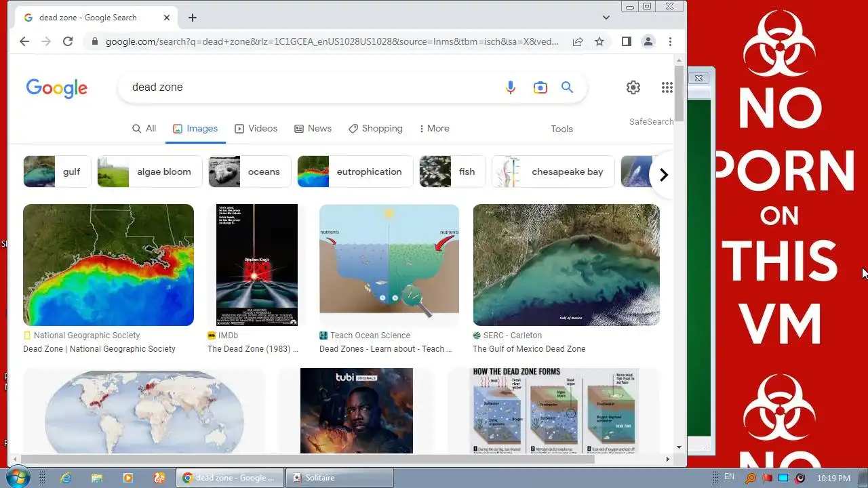Open Chrome three-dot menu

(x=670, y=41)
